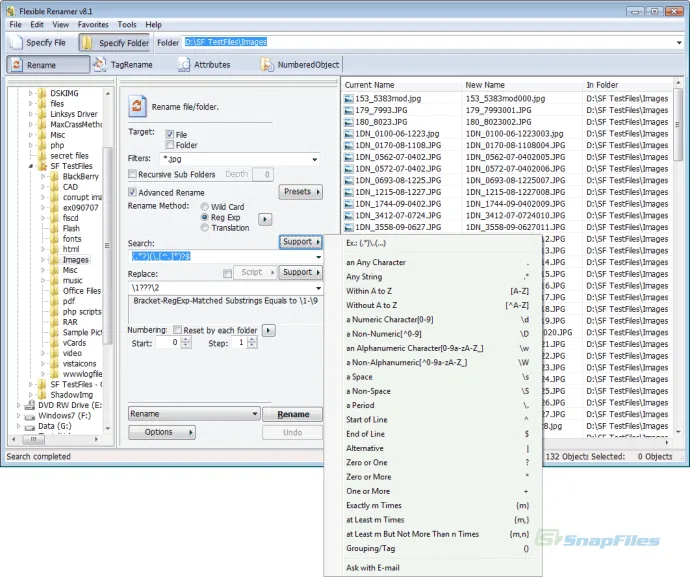
Task: Click the file icon of 1DN_0572-07-0402.JPG
Action: [349, 169]
